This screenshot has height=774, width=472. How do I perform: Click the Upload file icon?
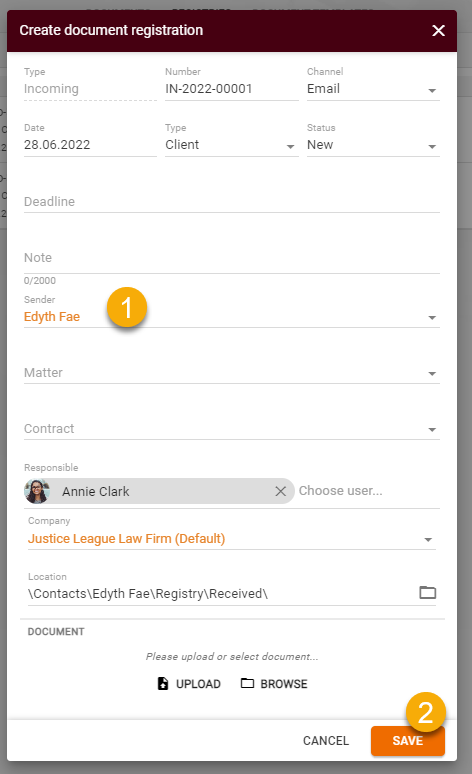pos(163,684)
